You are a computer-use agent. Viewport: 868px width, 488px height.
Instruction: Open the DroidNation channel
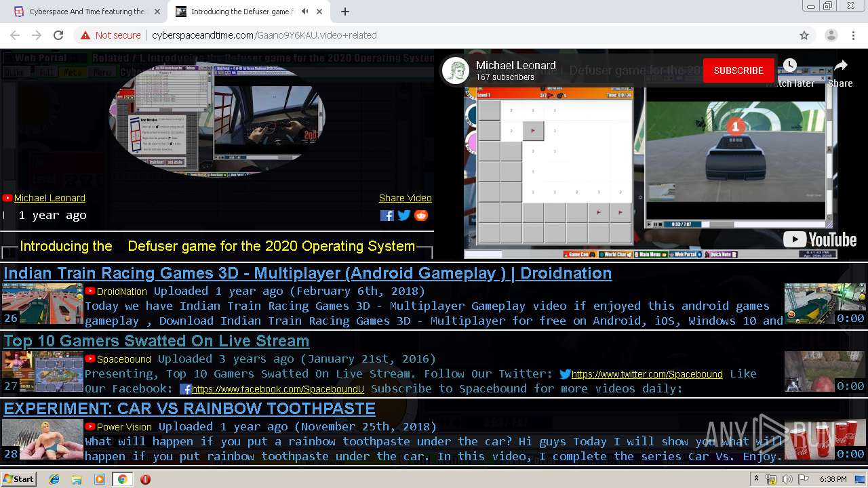pyautogui.click(x=122, y=291)
